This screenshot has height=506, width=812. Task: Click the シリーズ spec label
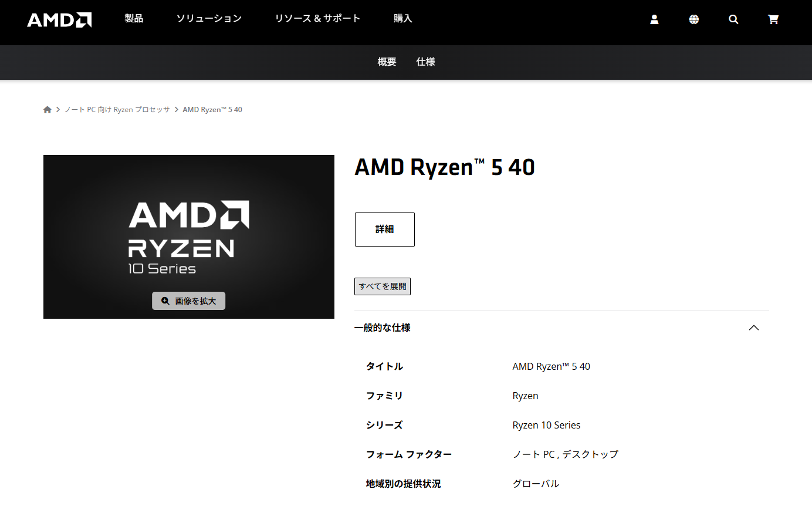384,426
